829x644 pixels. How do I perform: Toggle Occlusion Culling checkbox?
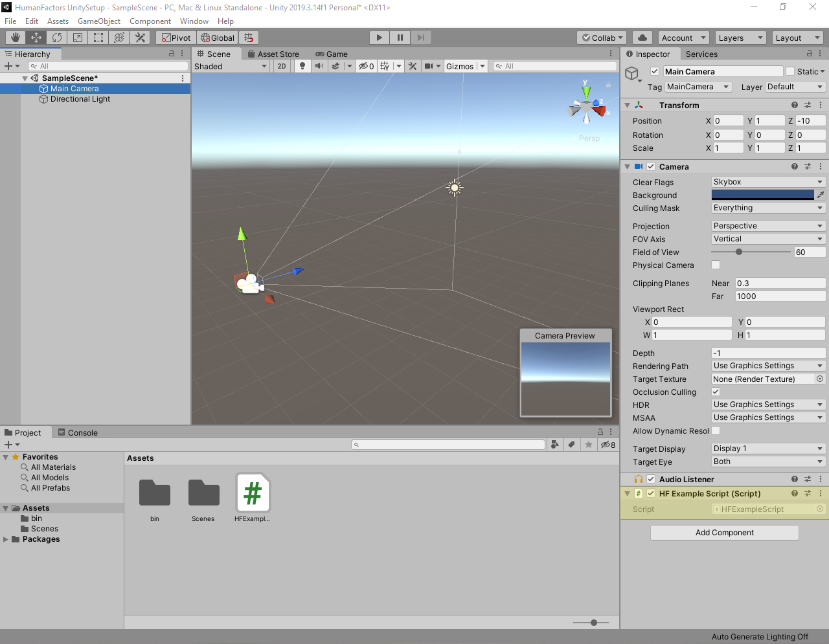click(x=716, y=392)
